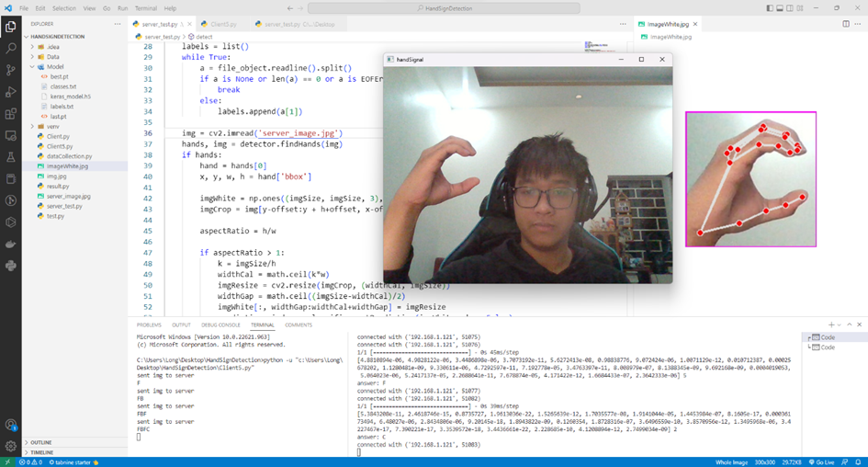The image size is (868, 467).
Task: Open the Explorer view in activity bar
Action: point(10,27)
